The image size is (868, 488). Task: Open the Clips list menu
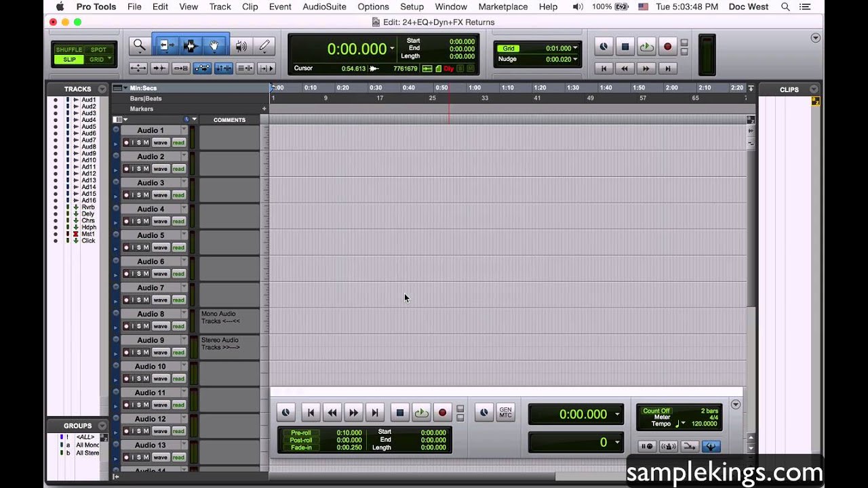pos(814,89)
